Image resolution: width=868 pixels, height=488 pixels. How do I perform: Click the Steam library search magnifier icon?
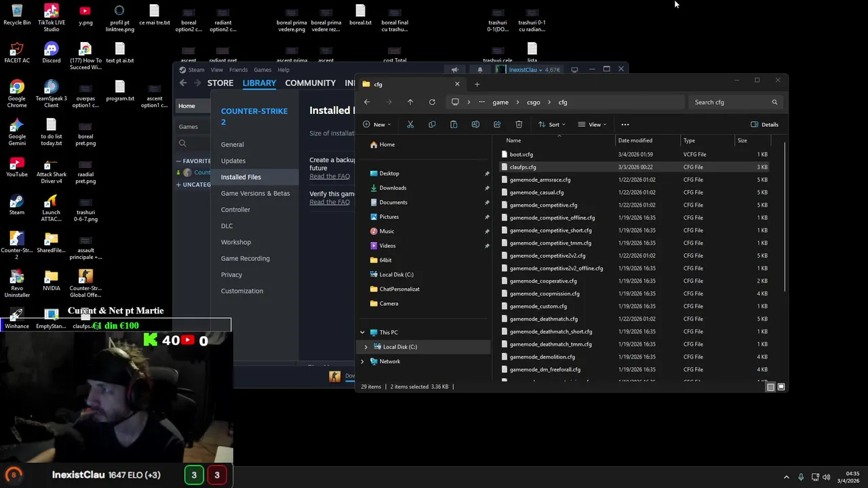pyautogui.click(x=182, y=144)
